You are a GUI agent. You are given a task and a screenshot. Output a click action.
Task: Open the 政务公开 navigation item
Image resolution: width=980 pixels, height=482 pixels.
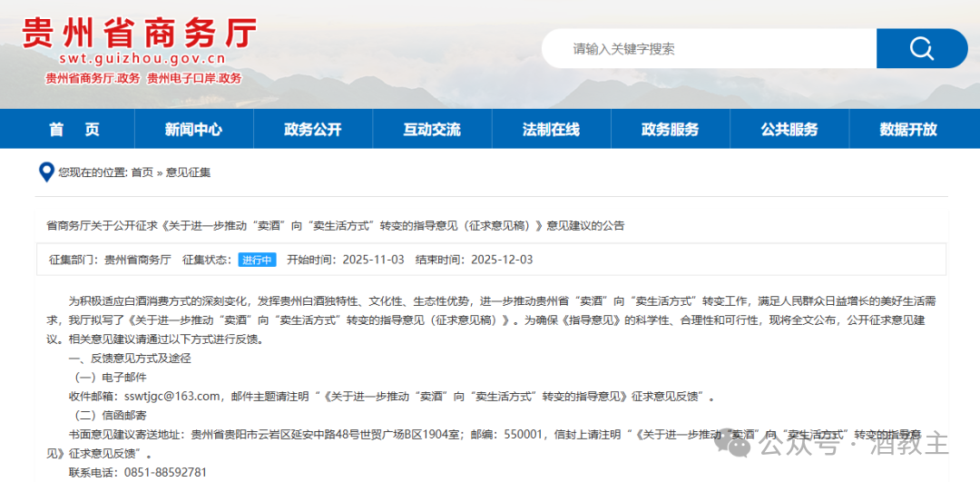[312, 130]
